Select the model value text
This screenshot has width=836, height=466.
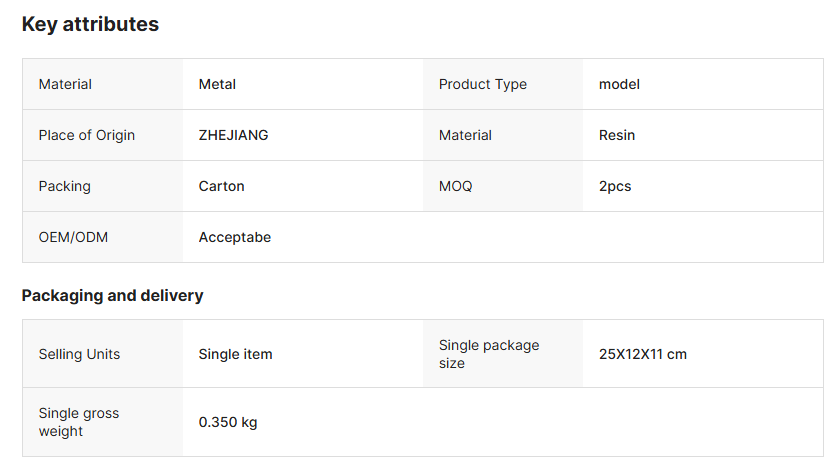pyautogui.click(x=619, y=85)
